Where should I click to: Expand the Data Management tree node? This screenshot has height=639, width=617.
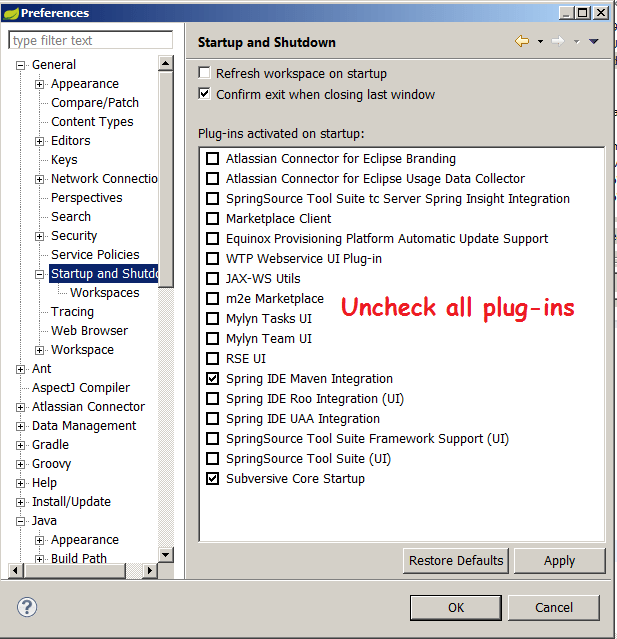[x=20, y=426]
